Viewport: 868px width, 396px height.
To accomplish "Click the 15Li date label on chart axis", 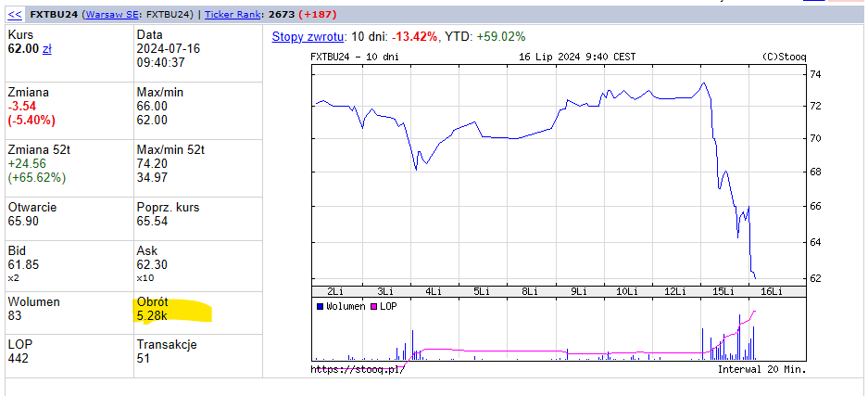I will click(x=724, y=292).
